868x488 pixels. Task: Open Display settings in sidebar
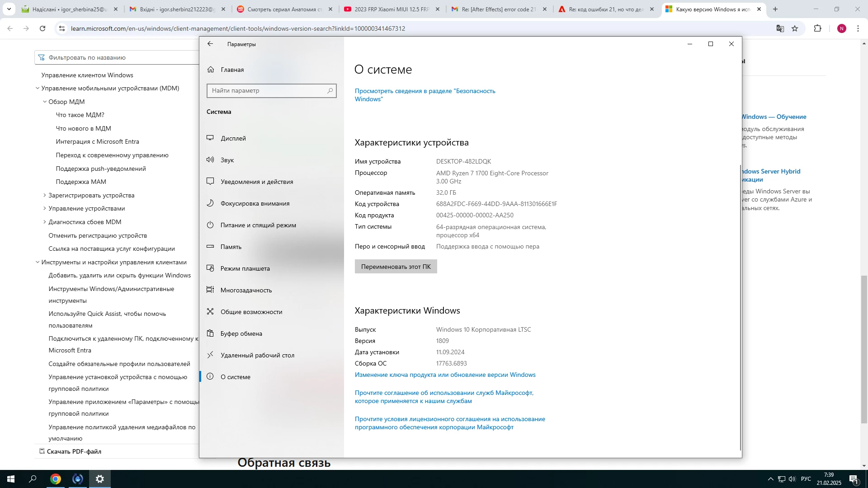233,138
